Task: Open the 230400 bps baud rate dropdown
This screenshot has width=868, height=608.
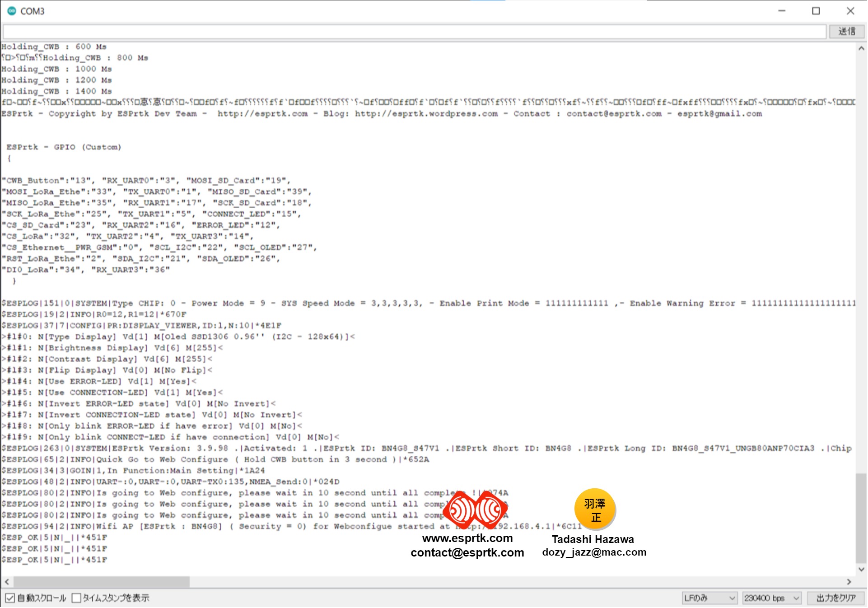Action: [772, 599]
